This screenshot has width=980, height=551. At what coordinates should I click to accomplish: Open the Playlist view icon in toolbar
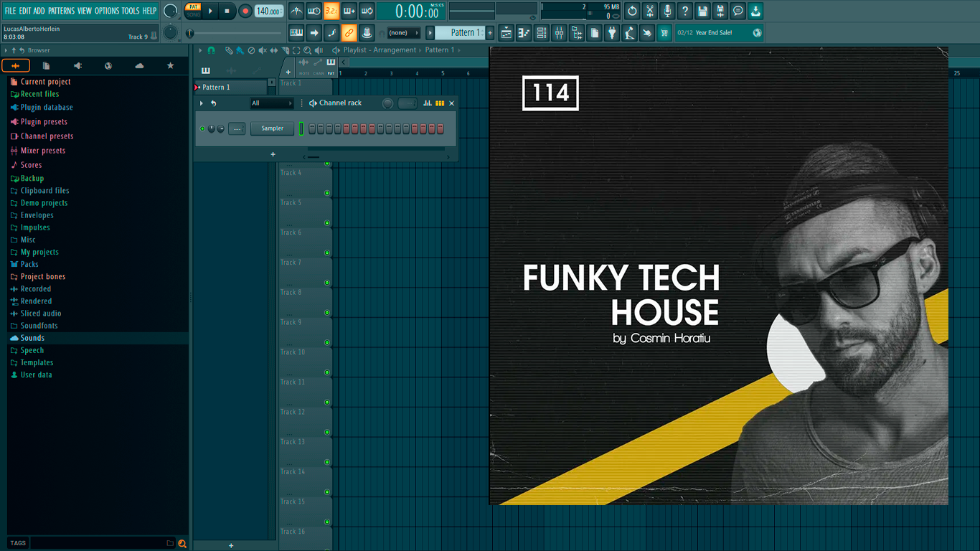click(507, 32)
